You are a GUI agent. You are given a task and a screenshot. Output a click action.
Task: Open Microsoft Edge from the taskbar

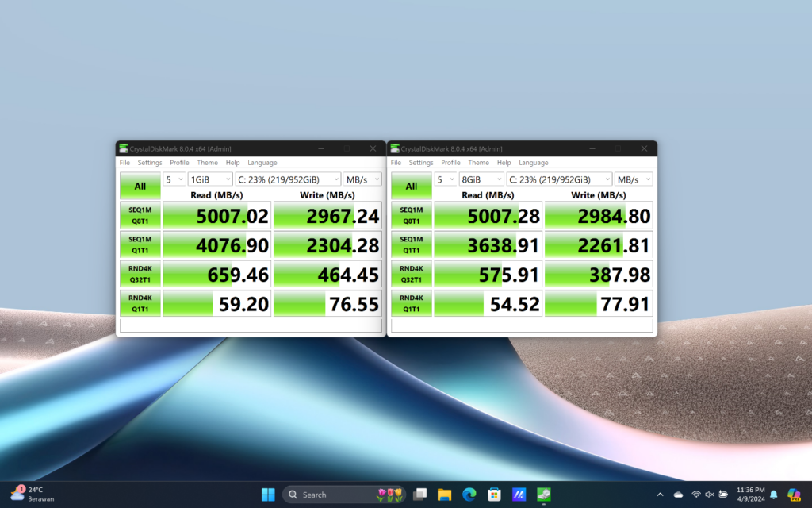tap(468, 494)
